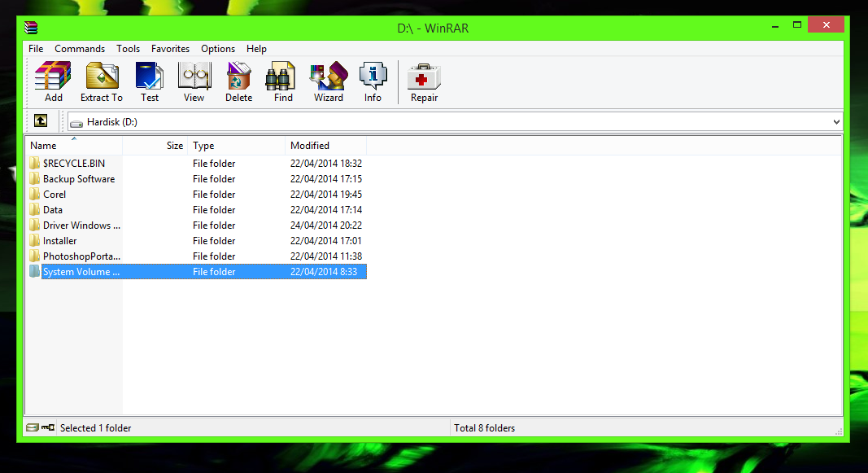The image size is (868, 473).
Task: Sort list by Size column header
Action: (x=155, y=146)
